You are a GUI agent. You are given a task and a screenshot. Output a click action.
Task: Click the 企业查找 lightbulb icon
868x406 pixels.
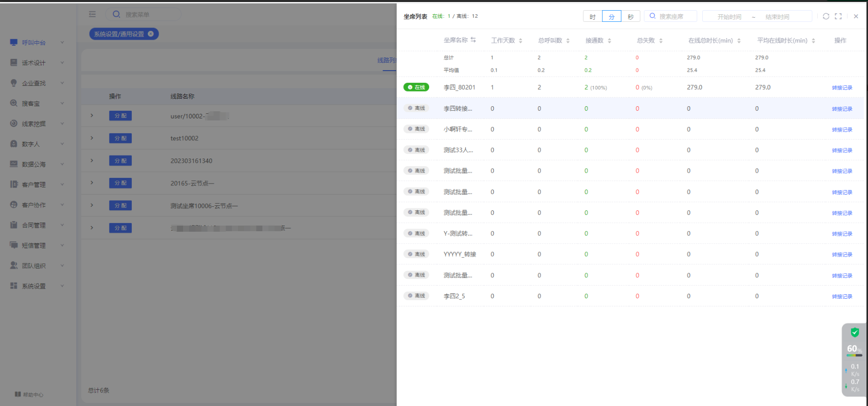(14, 83)
